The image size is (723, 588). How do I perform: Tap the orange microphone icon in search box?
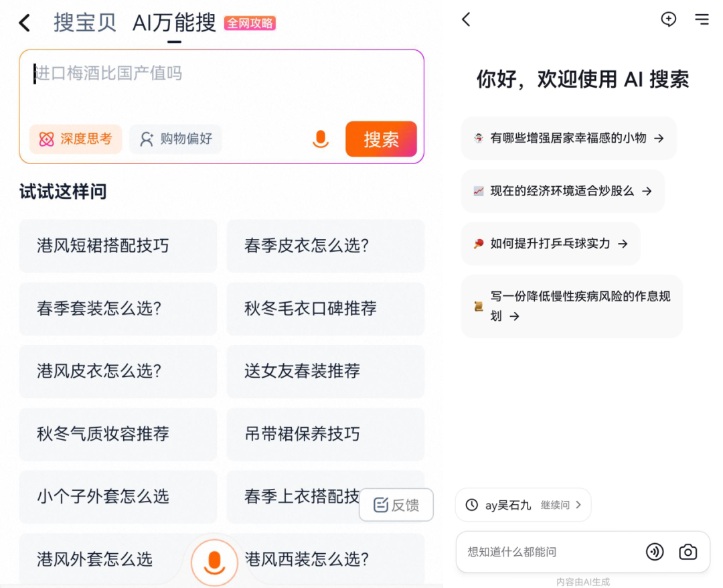pos(321,139)
